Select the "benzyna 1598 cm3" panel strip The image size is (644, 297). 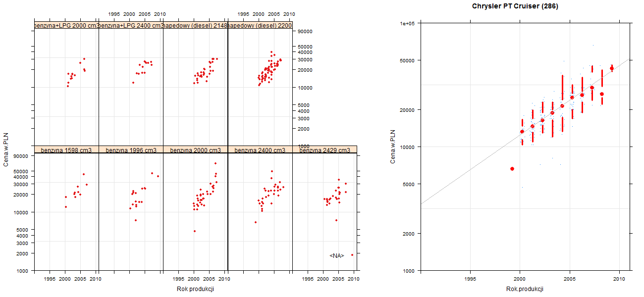(x=66, y=149)
